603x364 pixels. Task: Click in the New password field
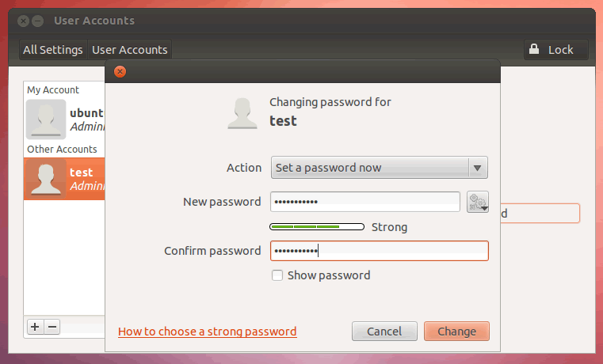(x=364, y=202)
